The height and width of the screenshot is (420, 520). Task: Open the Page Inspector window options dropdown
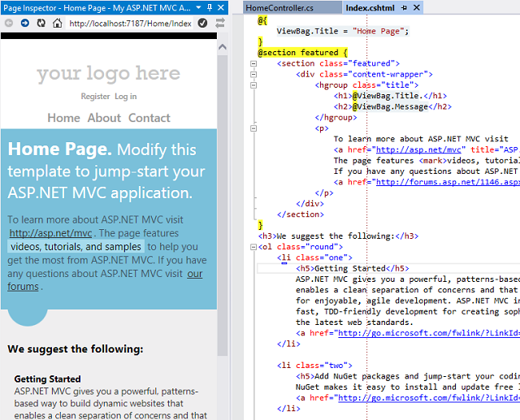click(198, 7)
